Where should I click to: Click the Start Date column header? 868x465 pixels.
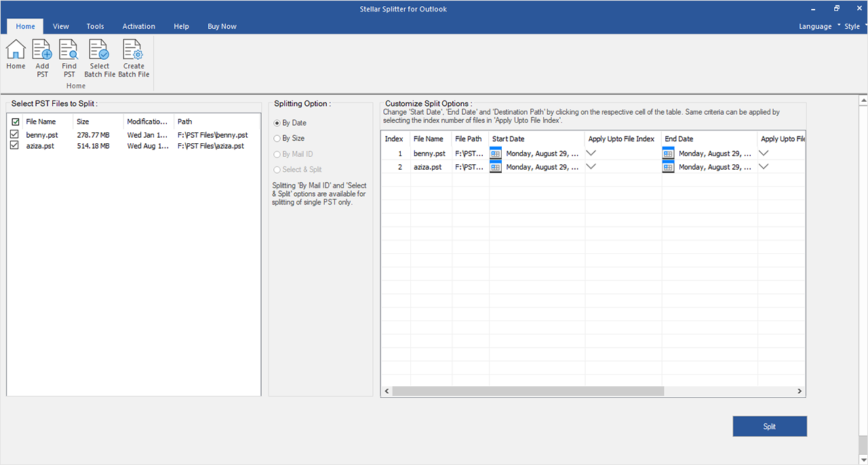pos(537,138)
